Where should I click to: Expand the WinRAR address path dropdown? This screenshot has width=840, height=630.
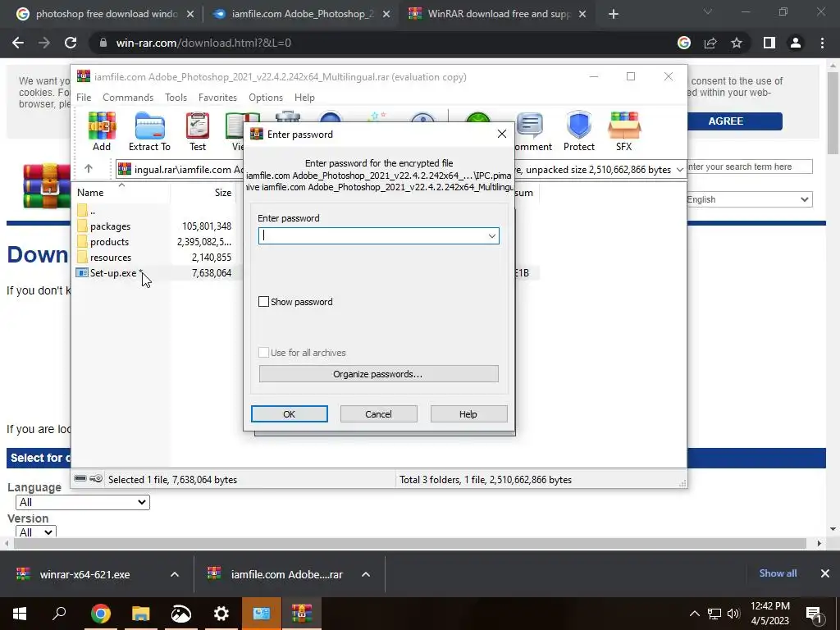point(679,169)
